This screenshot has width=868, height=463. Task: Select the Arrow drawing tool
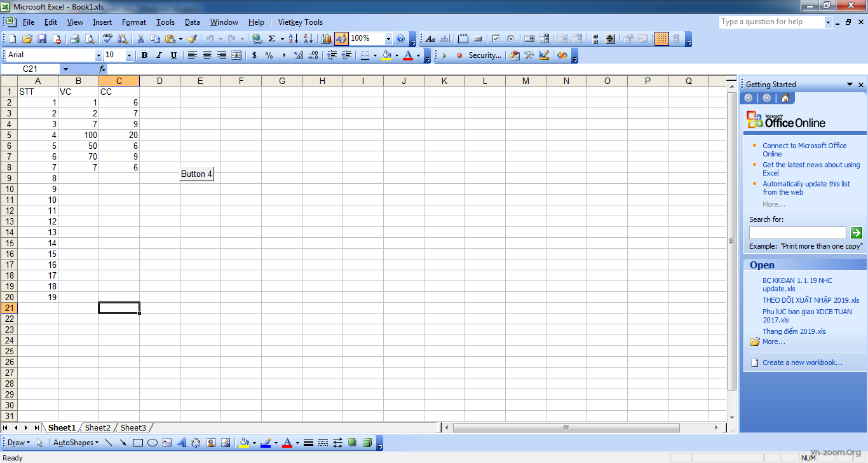tap(123, 443)
